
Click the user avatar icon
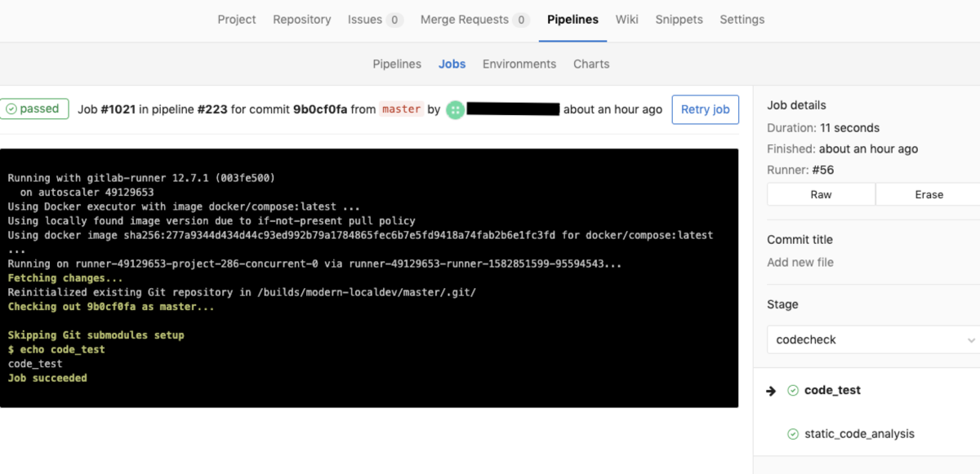pos(455,109)
